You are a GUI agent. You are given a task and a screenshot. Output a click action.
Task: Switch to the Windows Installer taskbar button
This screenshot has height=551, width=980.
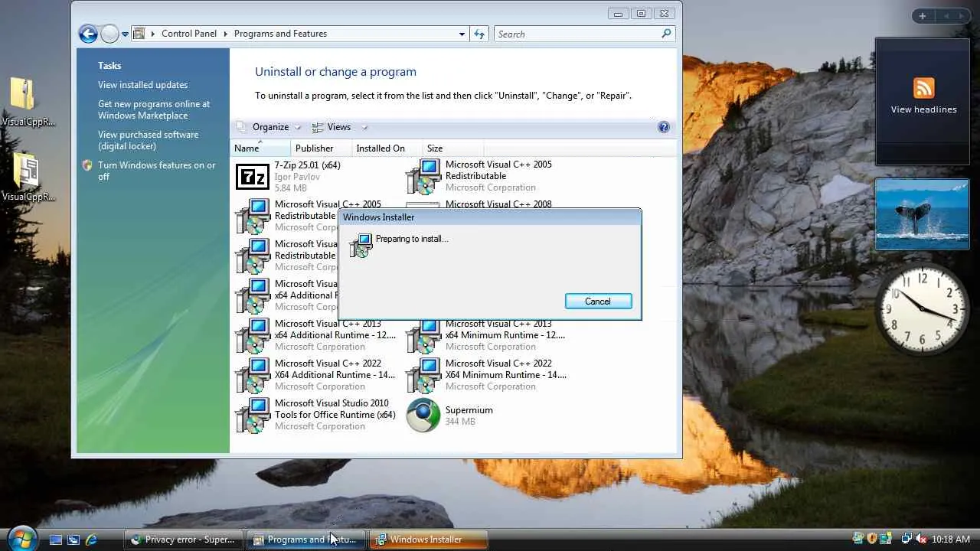[428, 540]
